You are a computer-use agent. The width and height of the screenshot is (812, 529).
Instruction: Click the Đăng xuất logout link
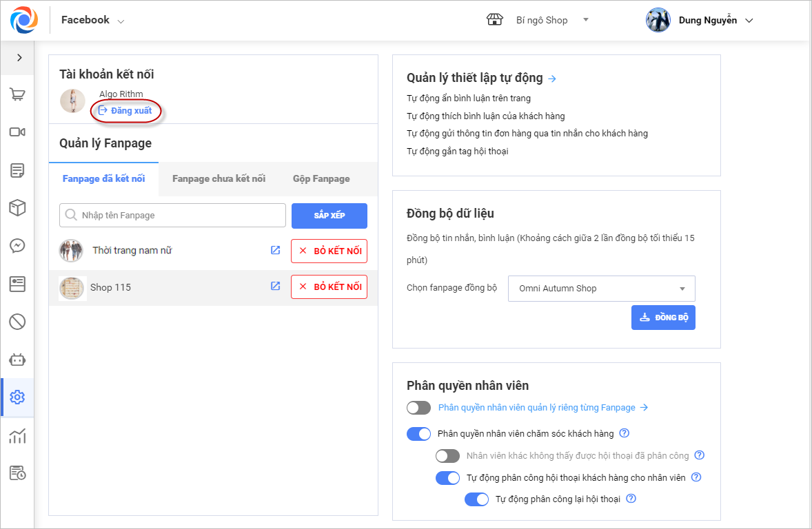coord(125,111)
